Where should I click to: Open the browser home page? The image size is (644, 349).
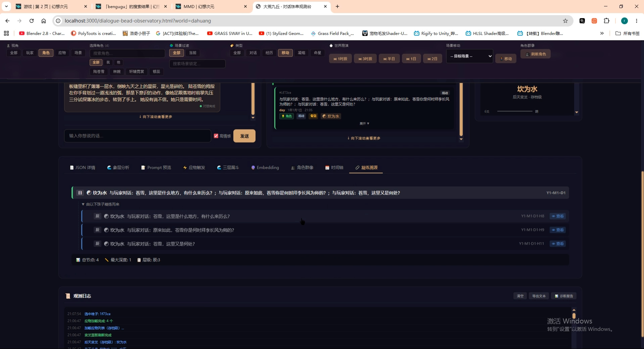[x=44, y=21]
